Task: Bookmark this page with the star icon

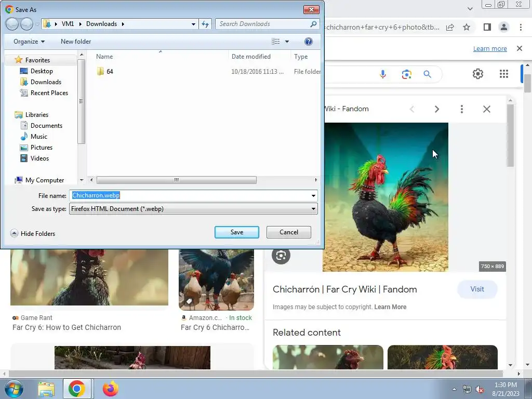Action: [467, 27]
